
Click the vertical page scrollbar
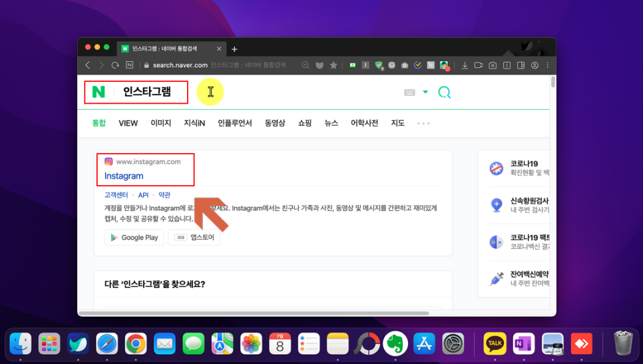tap(552, 82)
